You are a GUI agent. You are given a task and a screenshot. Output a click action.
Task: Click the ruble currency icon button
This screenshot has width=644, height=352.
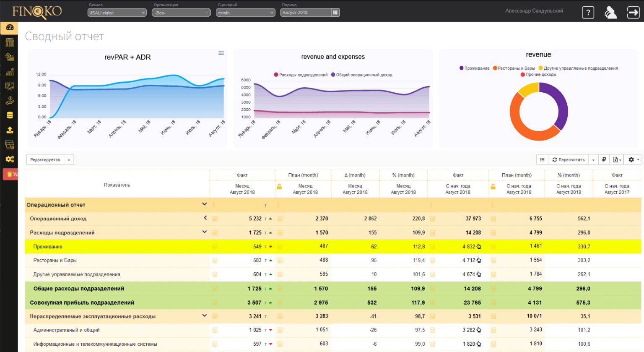tap(604, 159)
